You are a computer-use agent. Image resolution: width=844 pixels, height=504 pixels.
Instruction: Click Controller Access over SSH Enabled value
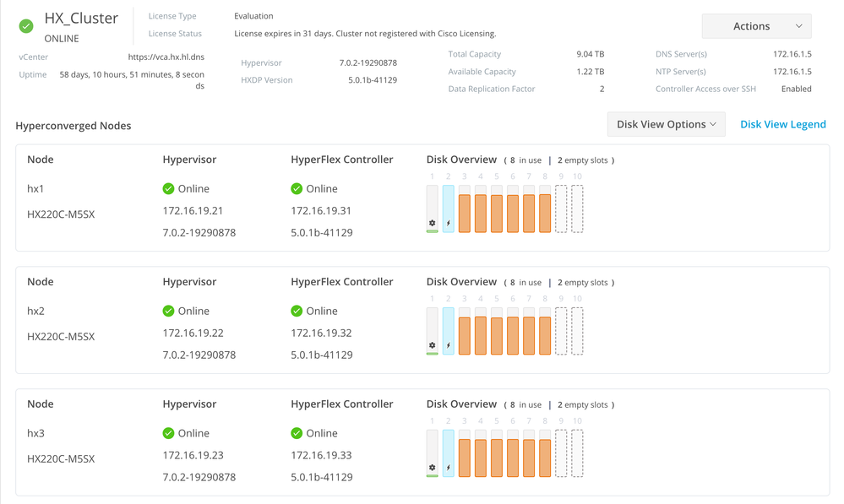point(797,89)
